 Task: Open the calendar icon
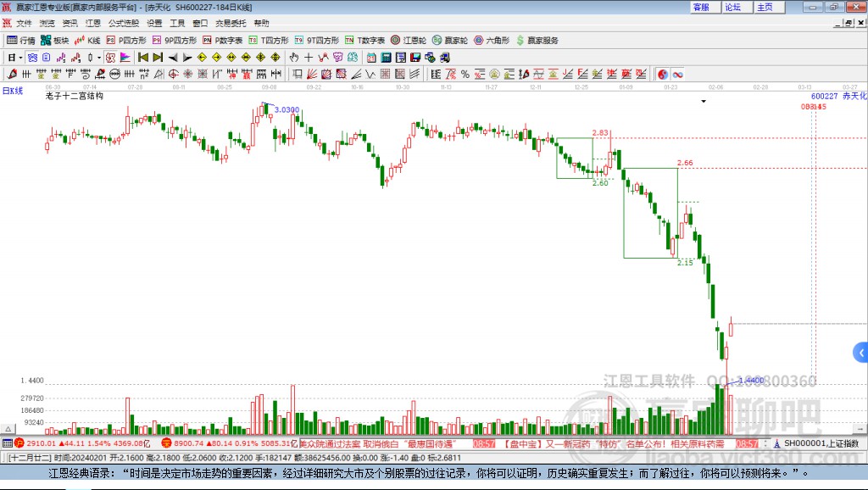[371, 58]
